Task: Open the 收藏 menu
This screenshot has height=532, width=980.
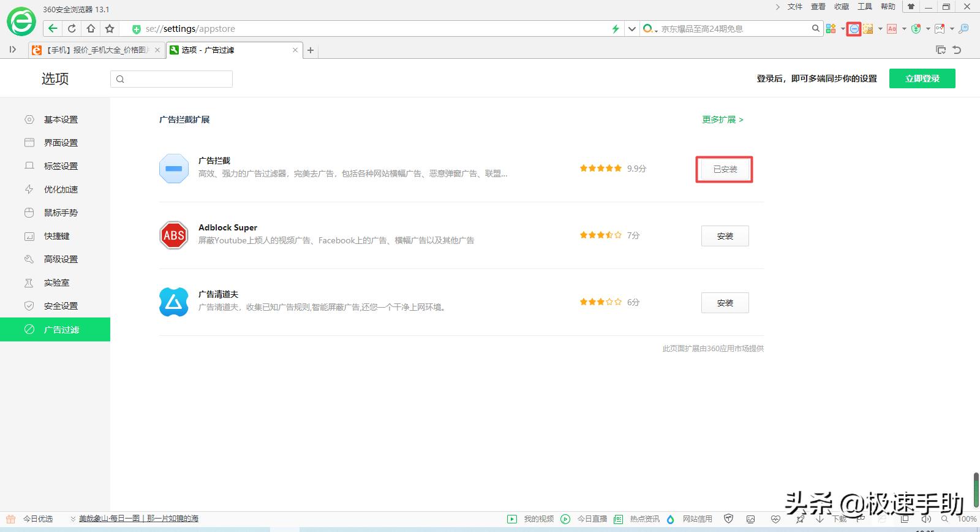Action: point(842,7)
